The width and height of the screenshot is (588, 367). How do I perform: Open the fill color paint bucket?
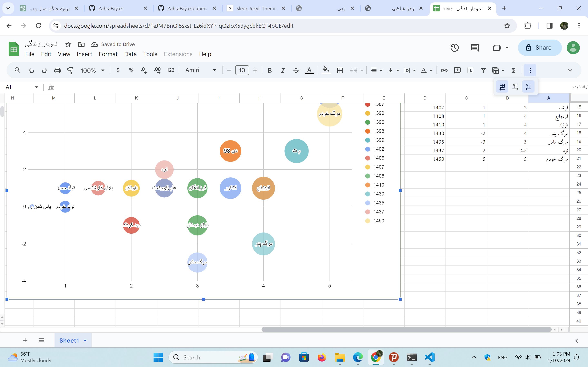point(326,70)
